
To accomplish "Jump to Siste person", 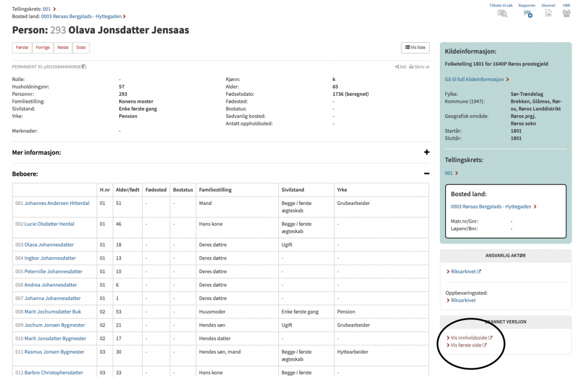I will (x=81, y=48).
